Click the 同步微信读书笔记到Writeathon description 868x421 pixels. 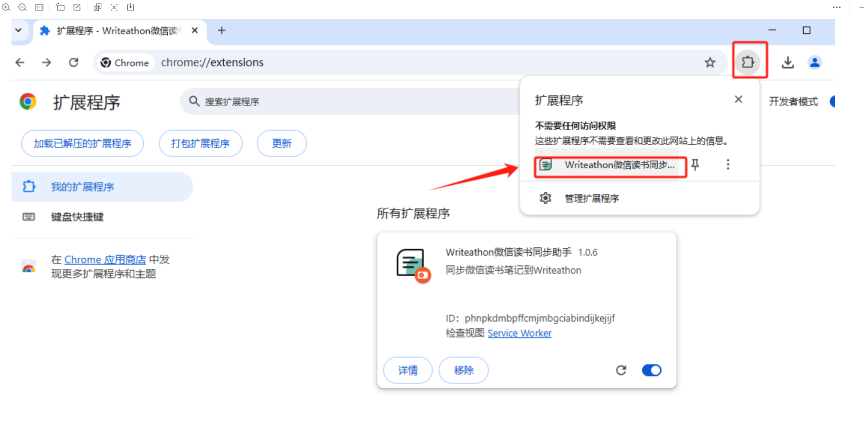[513, 270]
